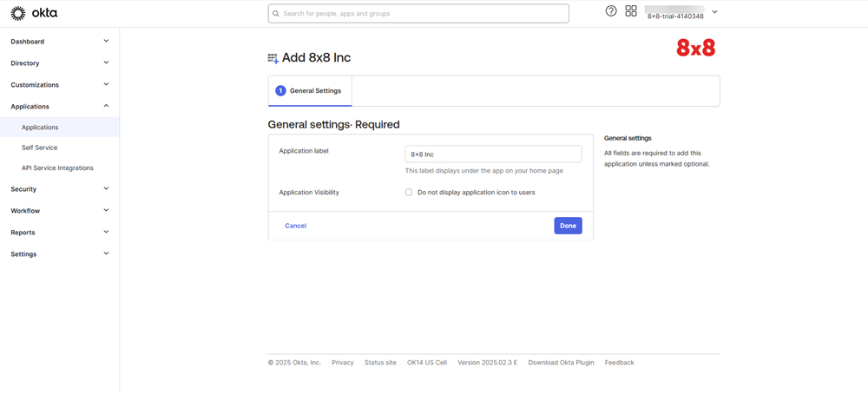Image resolution: width=868 pixels, height=394 pixels.
Task: Click the Application label input field
Action: 493,154
